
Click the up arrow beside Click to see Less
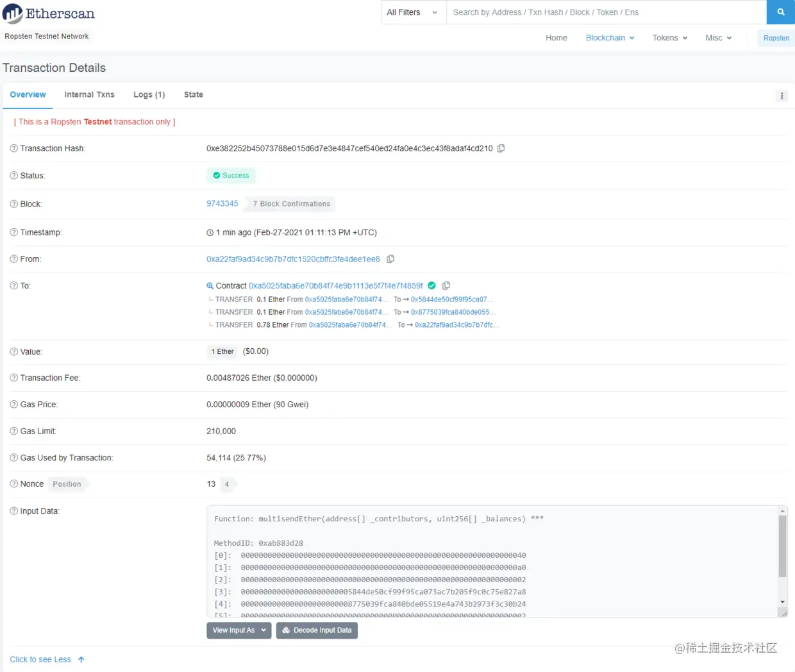point(81,659)
